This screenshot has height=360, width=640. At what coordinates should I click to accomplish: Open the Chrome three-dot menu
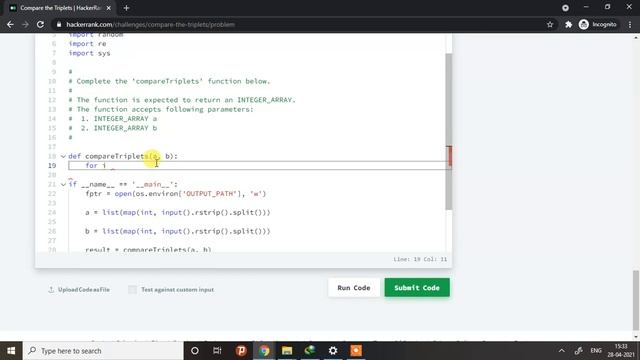point(630,24)
